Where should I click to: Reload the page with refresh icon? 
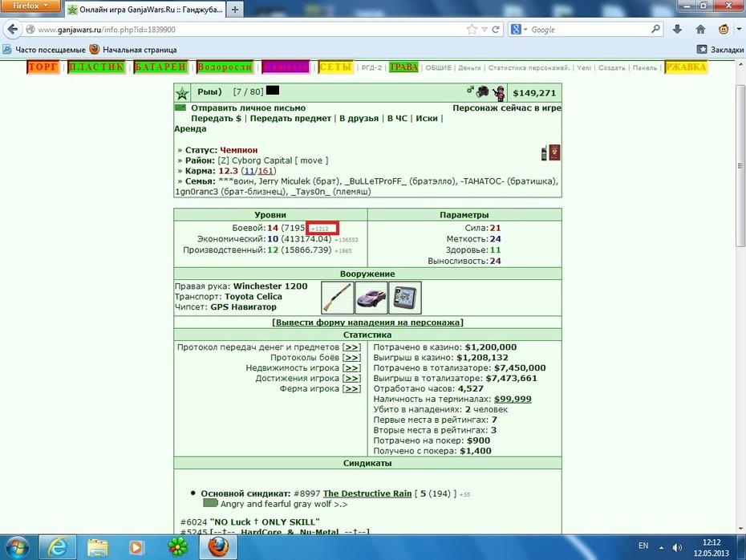pos(496,30)
